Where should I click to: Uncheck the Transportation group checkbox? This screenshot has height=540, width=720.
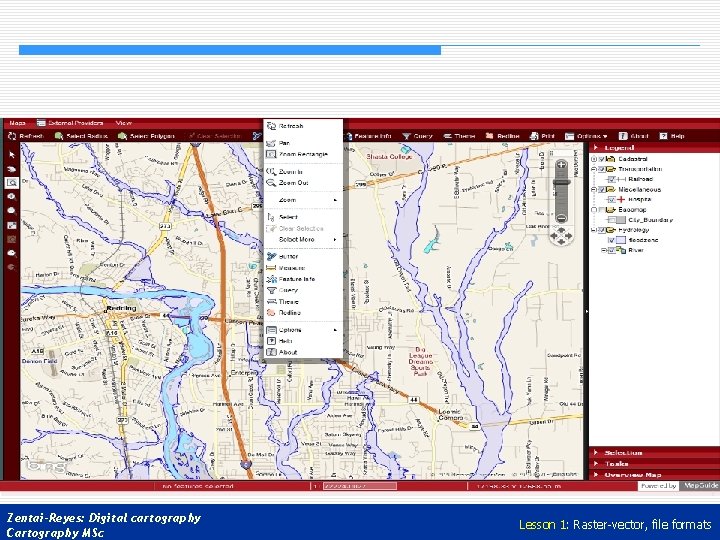click(x=601, y=169)
